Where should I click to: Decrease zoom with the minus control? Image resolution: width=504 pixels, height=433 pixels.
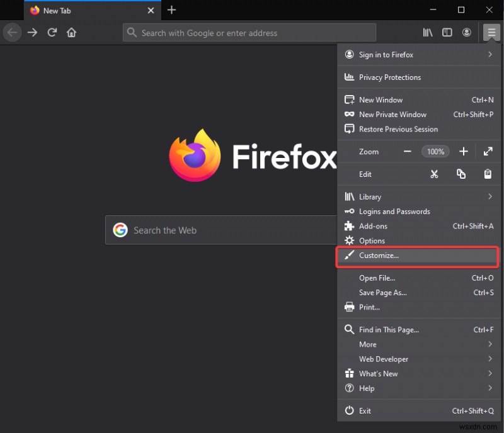(x=407, y=151)
